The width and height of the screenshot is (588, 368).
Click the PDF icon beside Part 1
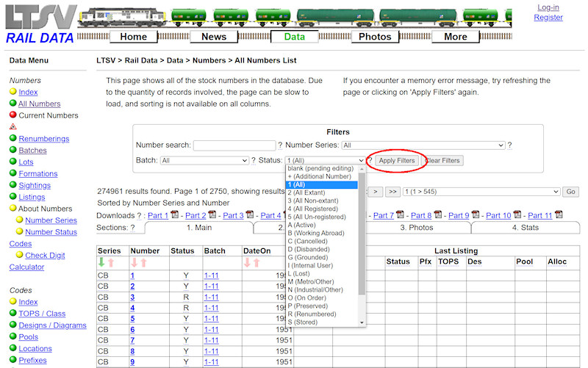[x=174, y=215]
